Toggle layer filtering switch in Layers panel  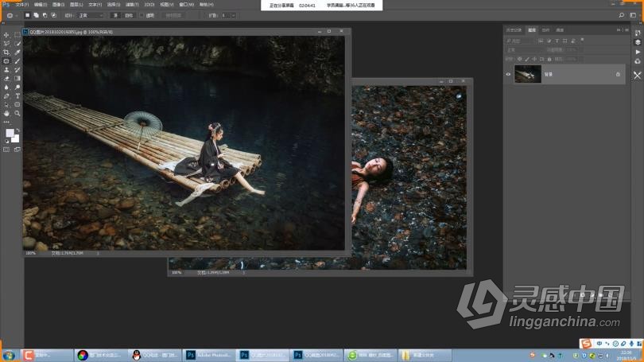pyautogui.click(x=582, y=41)
